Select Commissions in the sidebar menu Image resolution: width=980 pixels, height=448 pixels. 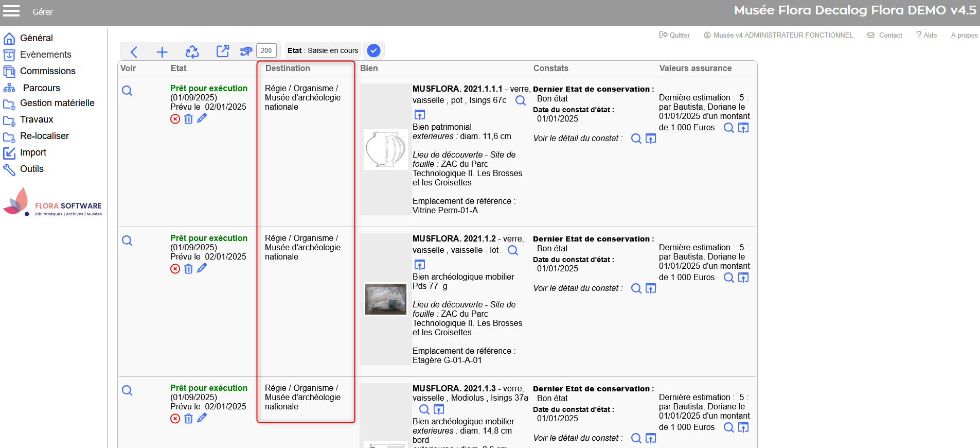pos(47,71)
